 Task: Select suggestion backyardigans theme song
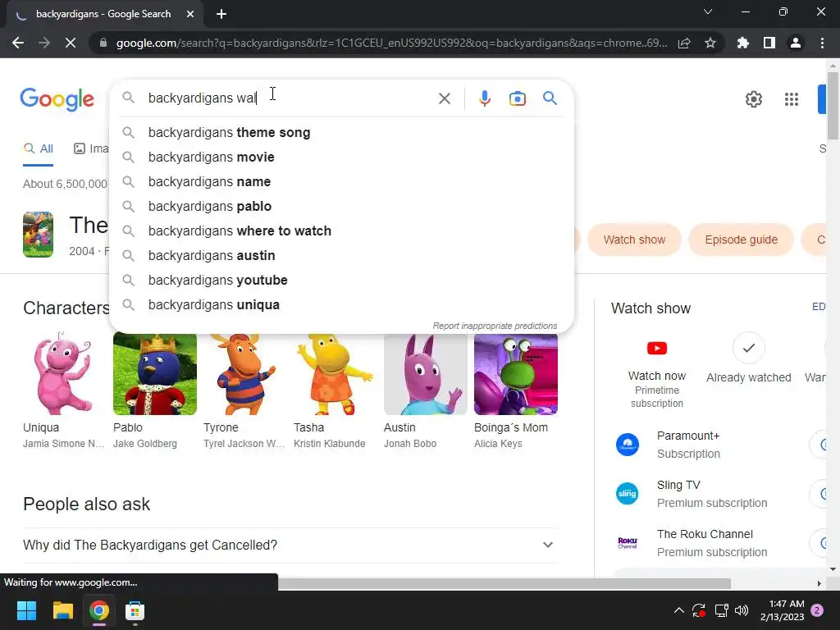tap(341, 132)
